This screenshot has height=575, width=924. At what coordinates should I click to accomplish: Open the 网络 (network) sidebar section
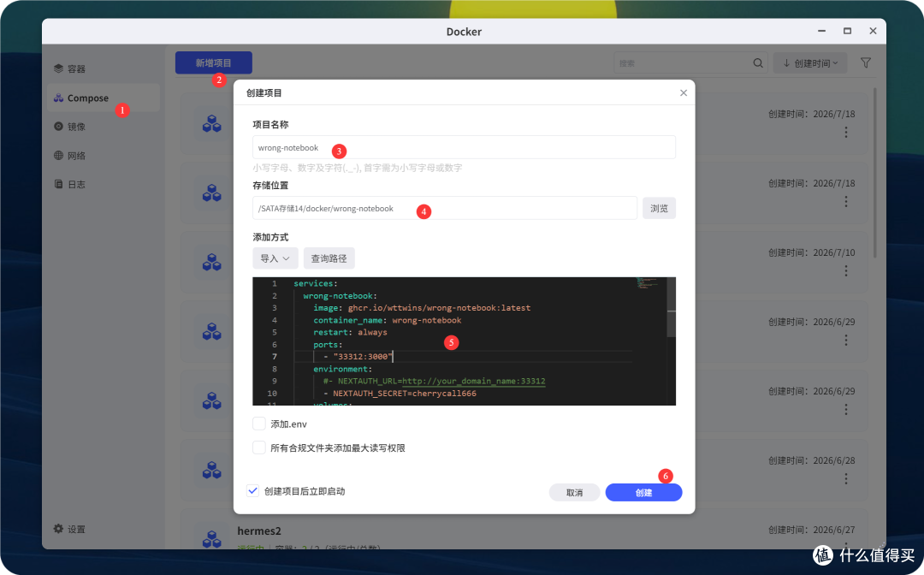(69, 156)
